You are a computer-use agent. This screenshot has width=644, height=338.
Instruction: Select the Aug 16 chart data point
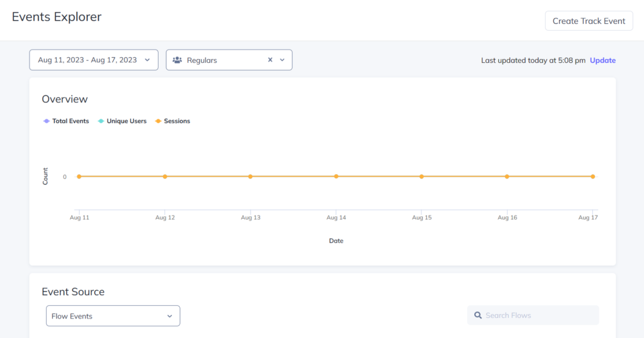coord(508,177)
